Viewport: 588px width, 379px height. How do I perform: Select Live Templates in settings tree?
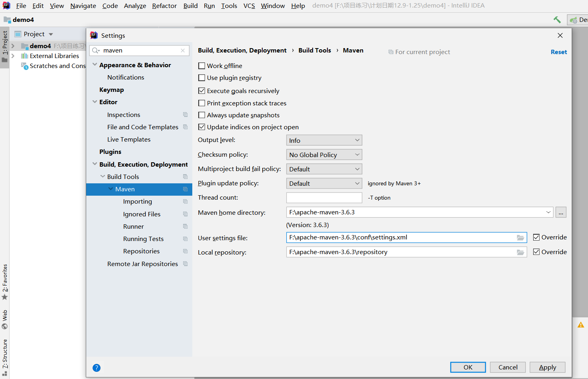(x=129, y=140)
